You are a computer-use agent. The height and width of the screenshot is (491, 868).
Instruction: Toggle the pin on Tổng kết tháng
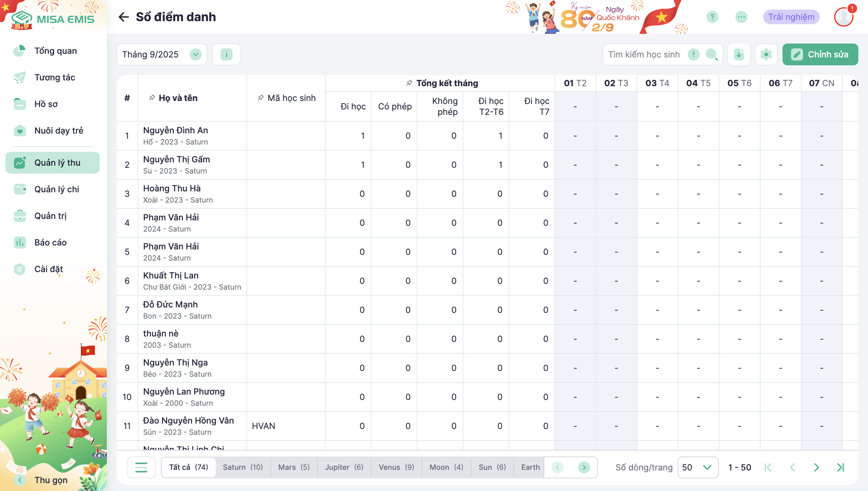coord(409,83)
